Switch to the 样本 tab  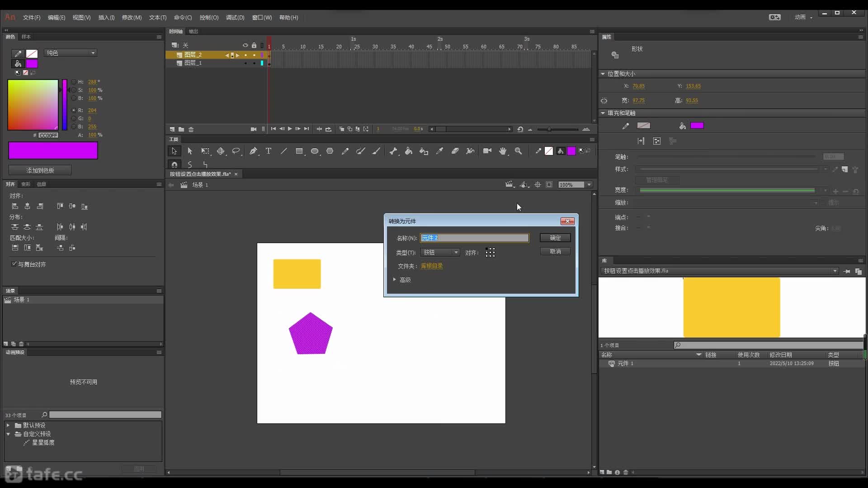26,37
